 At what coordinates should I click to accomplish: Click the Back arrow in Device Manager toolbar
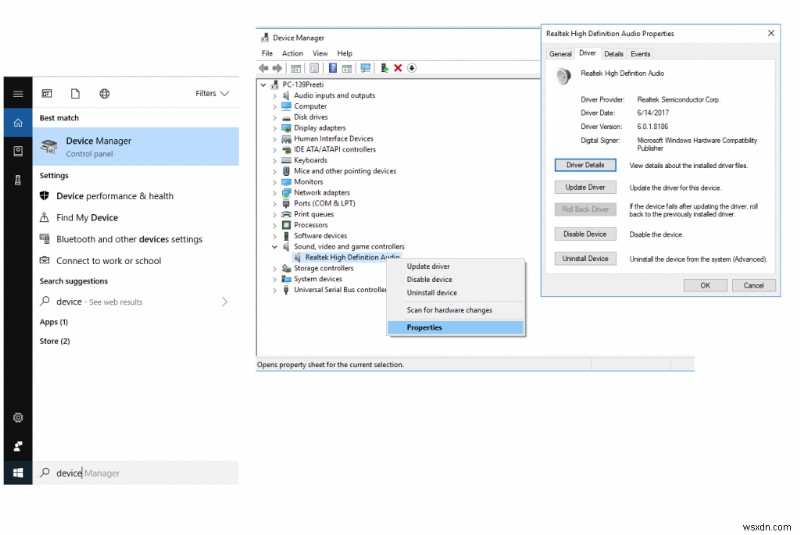click(263, 68)
